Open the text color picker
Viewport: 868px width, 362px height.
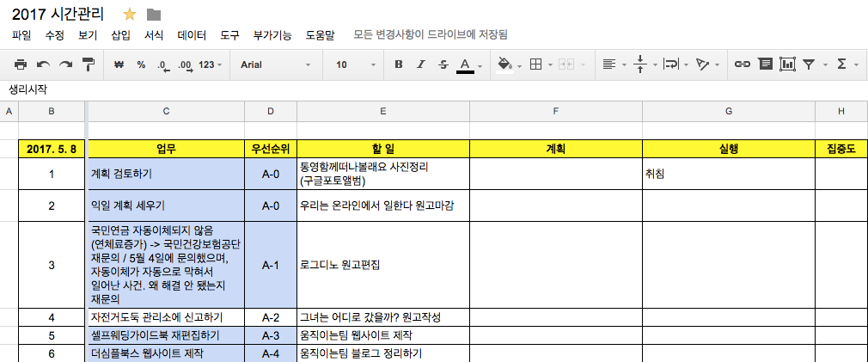(x=465, y=65)
